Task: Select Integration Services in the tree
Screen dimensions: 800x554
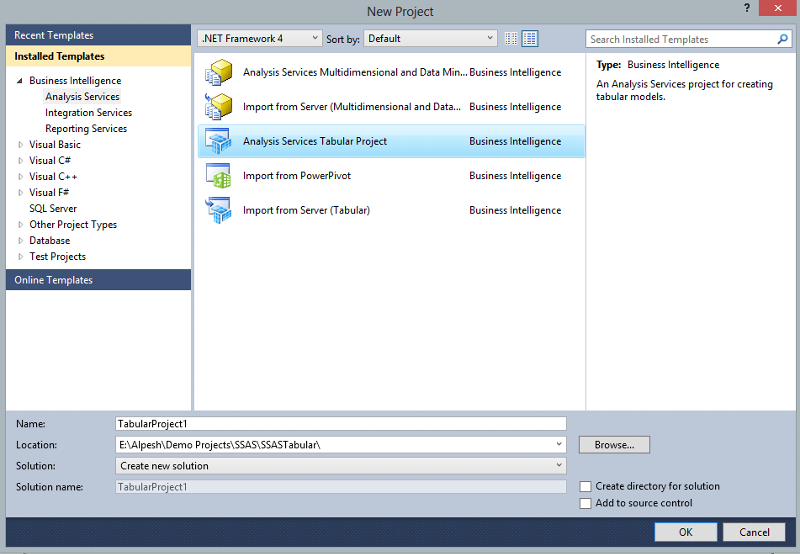Action: (x=88, y=113)
